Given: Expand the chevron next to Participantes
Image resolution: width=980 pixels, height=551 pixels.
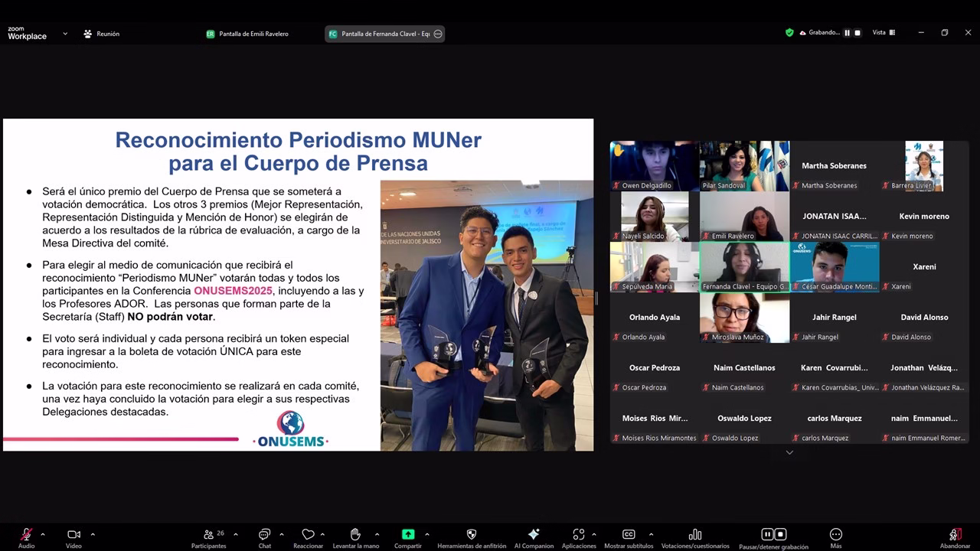Looking at the screenshot, I should (x=236, y=534).
